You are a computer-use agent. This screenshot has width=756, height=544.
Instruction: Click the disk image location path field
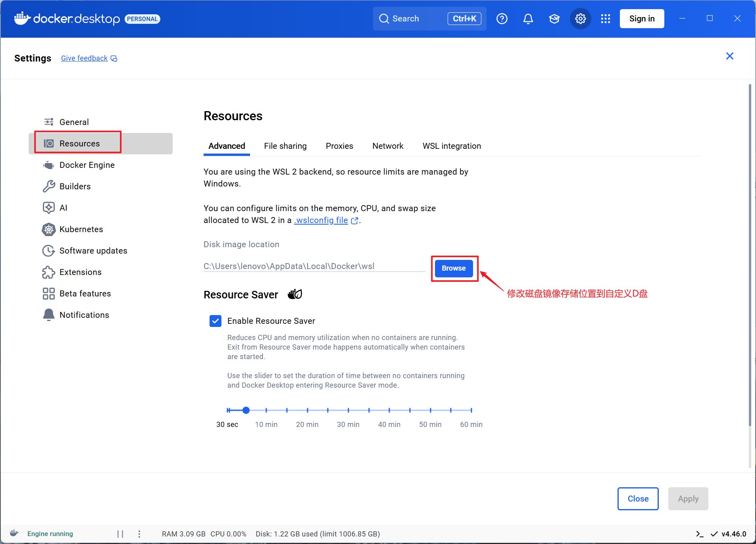[x=314, y=266]
